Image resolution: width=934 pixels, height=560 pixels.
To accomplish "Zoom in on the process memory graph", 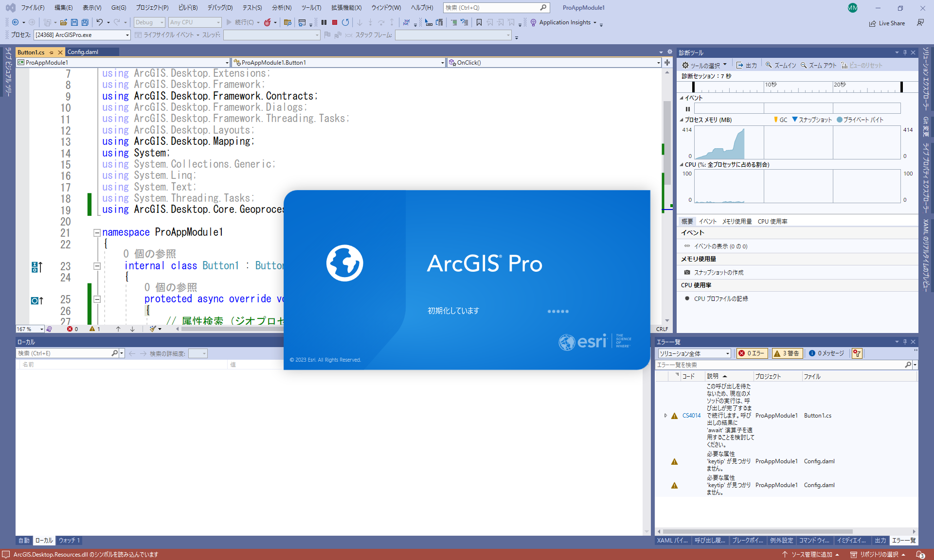I will [780, 64].
